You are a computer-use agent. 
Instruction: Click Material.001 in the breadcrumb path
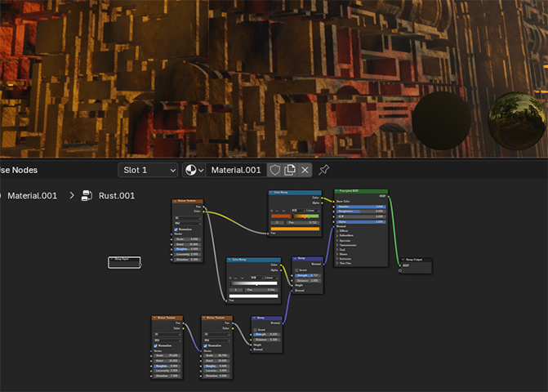32,196
